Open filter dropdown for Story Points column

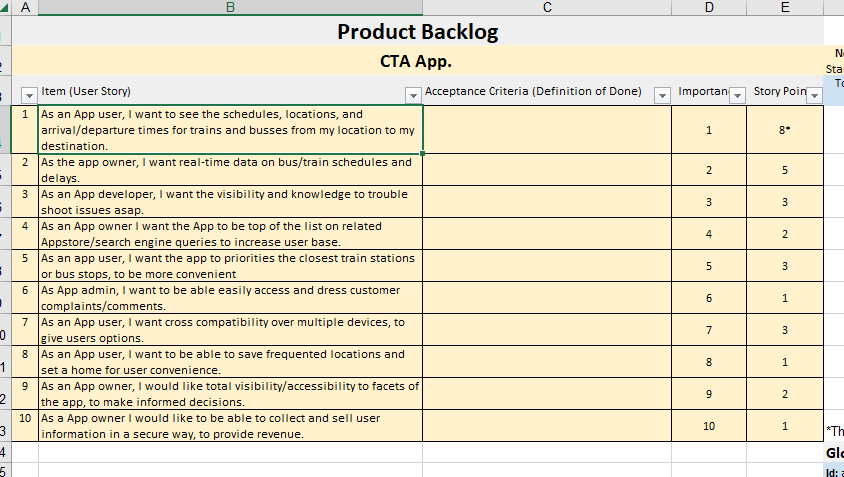pos(814,95)
